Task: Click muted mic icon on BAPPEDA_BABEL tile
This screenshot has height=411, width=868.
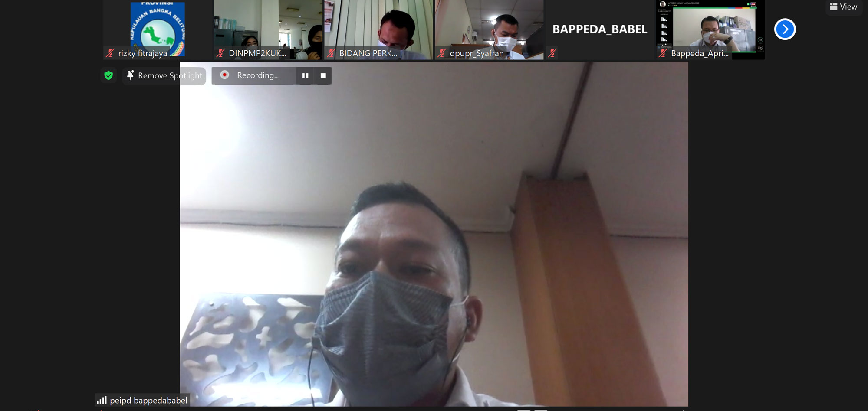Action: pyautogui.click(x=552, y=53)
